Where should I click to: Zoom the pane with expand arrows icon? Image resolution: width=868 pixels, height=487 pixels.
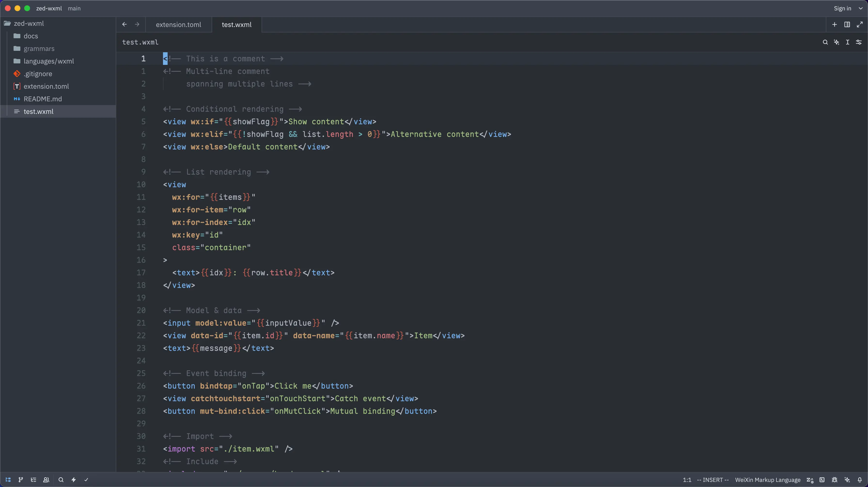pos(860,25)
